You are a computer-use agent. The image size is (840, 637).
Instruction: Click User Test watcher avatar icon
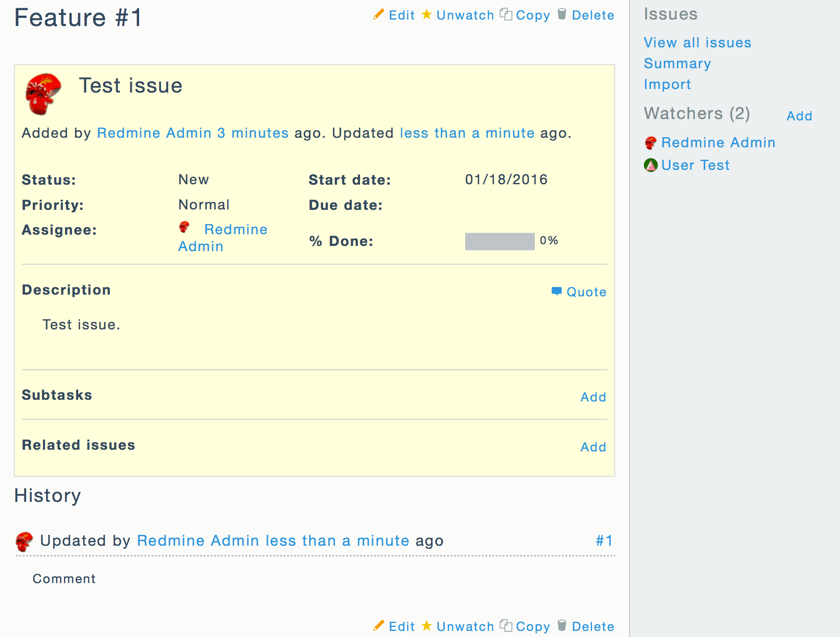click(650, 166)
